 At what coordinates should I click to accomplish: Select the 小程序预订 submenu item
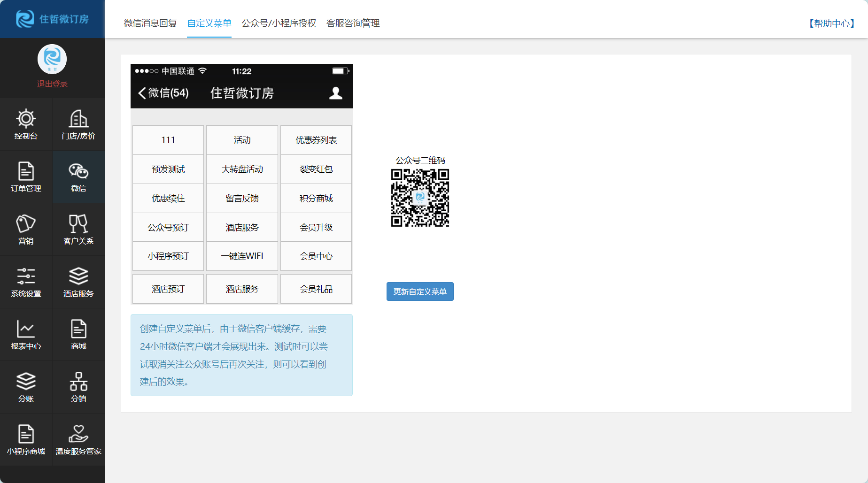168,256
